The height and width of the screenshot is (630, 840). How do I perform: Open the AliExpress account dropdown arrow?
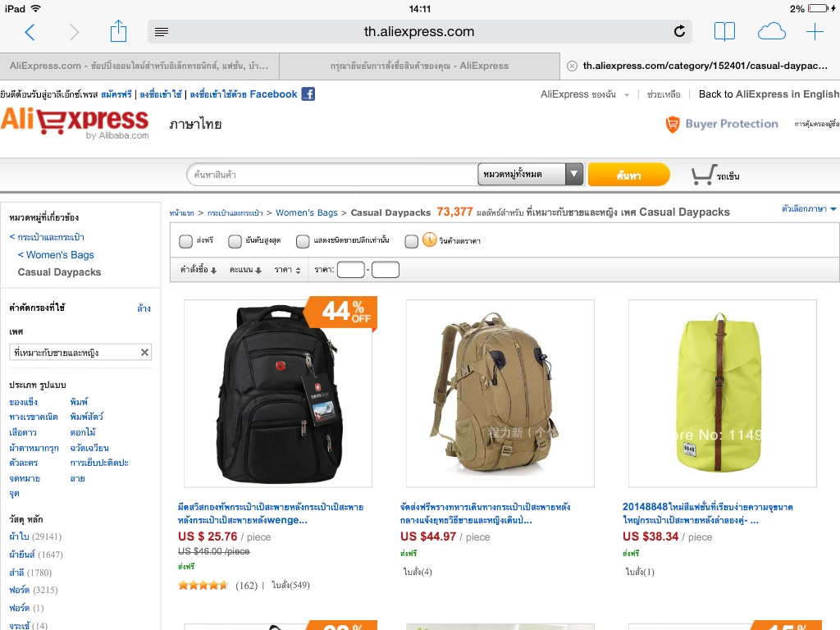(626, 95)
